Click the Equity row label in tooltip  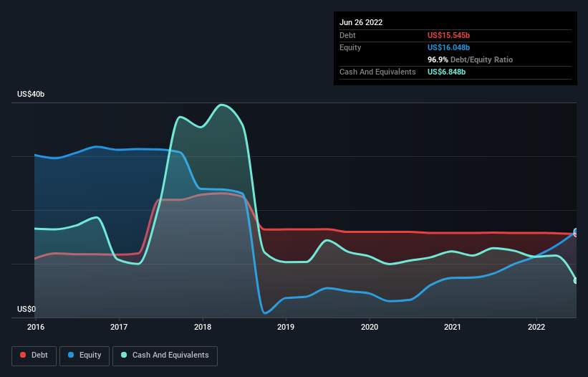point(350,47)
